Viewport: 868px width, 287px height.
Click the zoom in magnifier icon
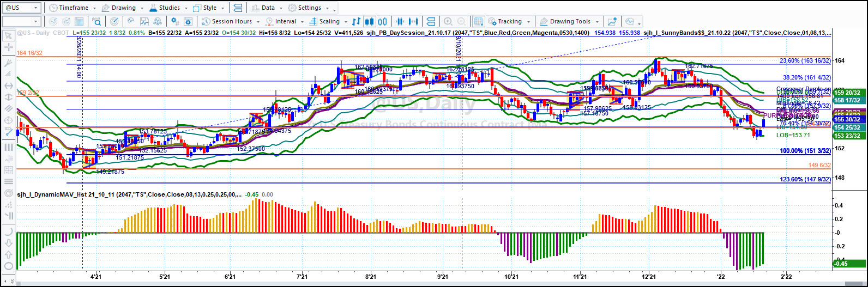(448, 22)
